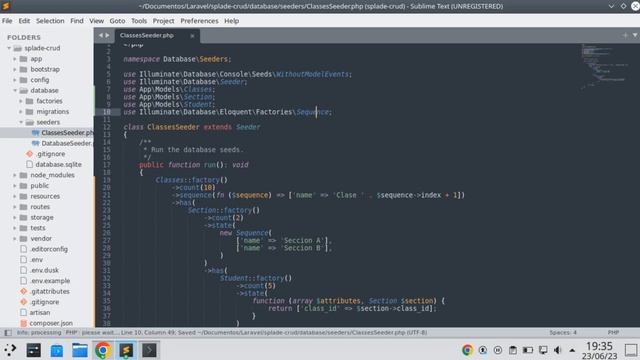The image size is (640, 360).
Task: Open the KDE application launcher
Action: coord(10,350)
